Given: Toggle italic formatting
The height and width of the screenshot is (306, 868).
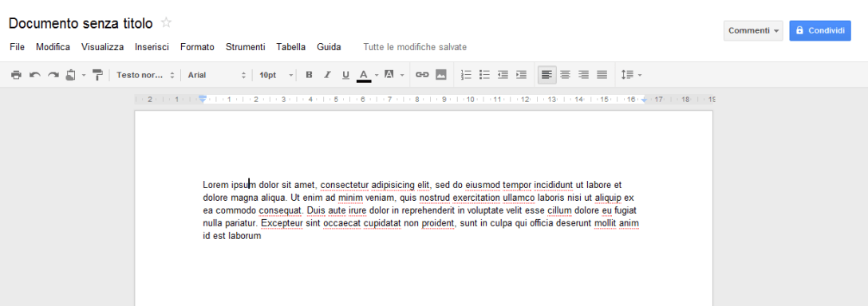Looking at the screenshot, I should (327, 75).
